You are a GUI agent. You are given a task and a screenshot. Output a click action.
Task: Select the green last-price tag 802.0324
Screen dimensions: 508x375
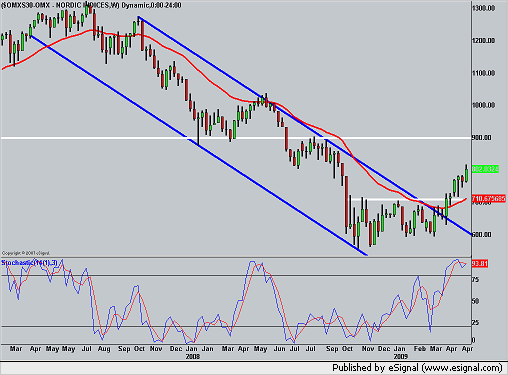485,169
